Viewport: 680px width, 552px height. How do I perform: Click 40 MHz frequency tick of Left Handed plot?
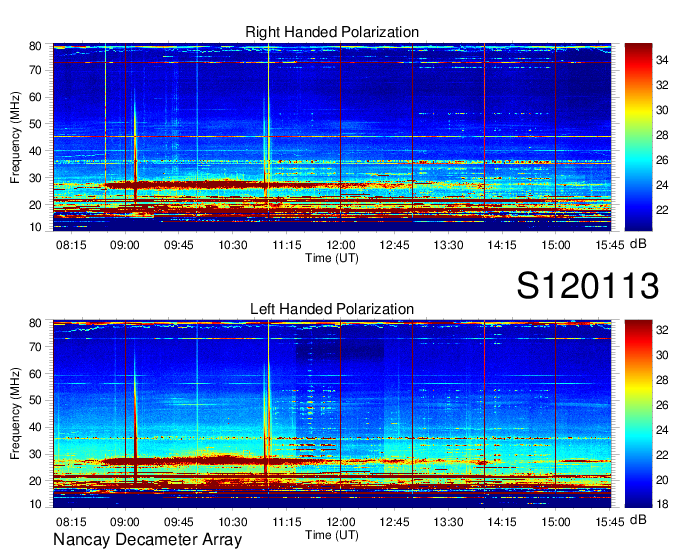[35, 427]
